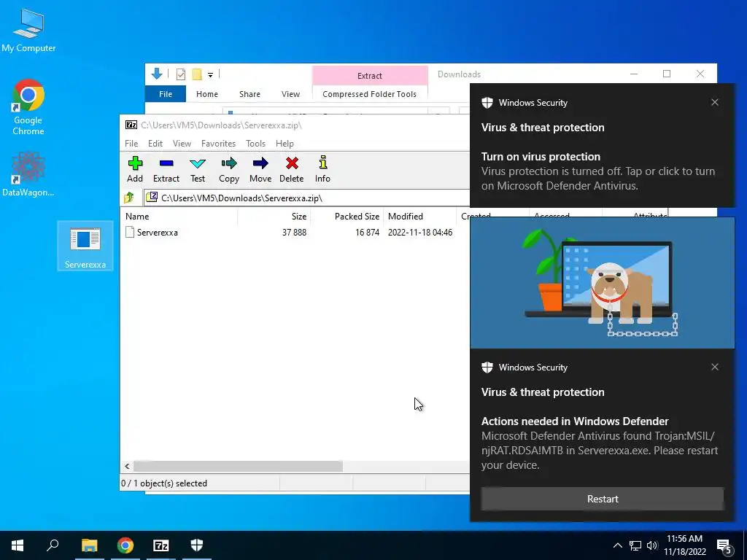Switch to Explorer Home tab
This screenshot has width=747, height=560.
(x=207, y=94)
